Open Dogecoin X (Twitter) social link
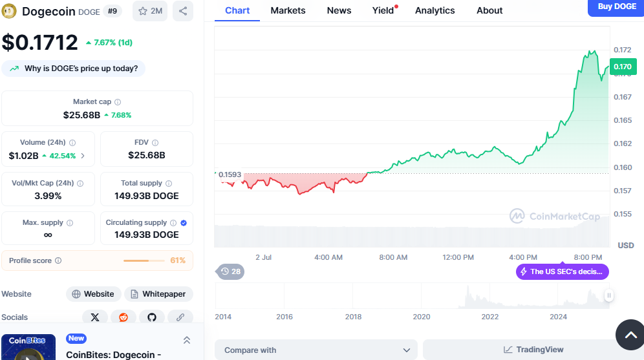The image size is (644, 360). (x=95, y=317)
